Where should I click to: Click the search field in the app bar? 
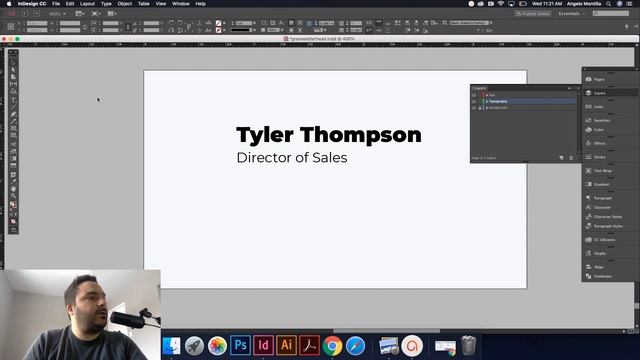point(611,13)
